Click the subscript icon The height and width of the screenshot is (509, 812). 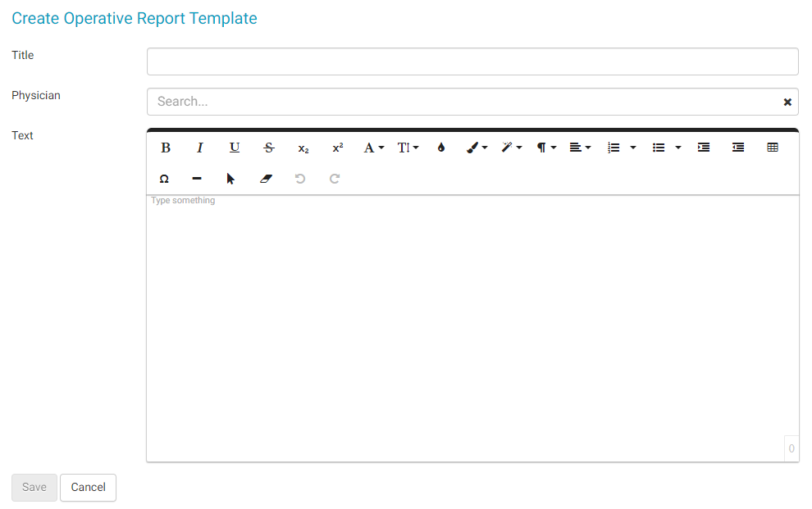[x=303, y=148]
